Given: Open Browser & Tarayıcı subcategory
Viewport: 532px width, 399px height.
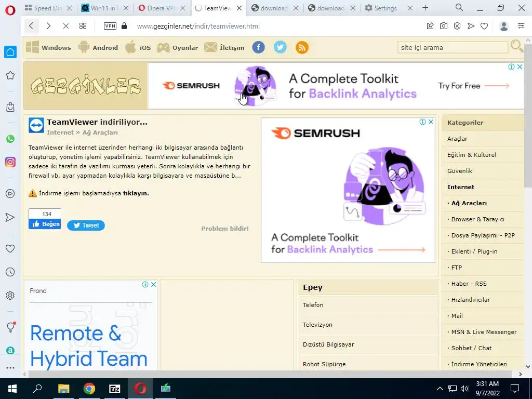Looking at the screenshot, I should [x=477, y=219].
